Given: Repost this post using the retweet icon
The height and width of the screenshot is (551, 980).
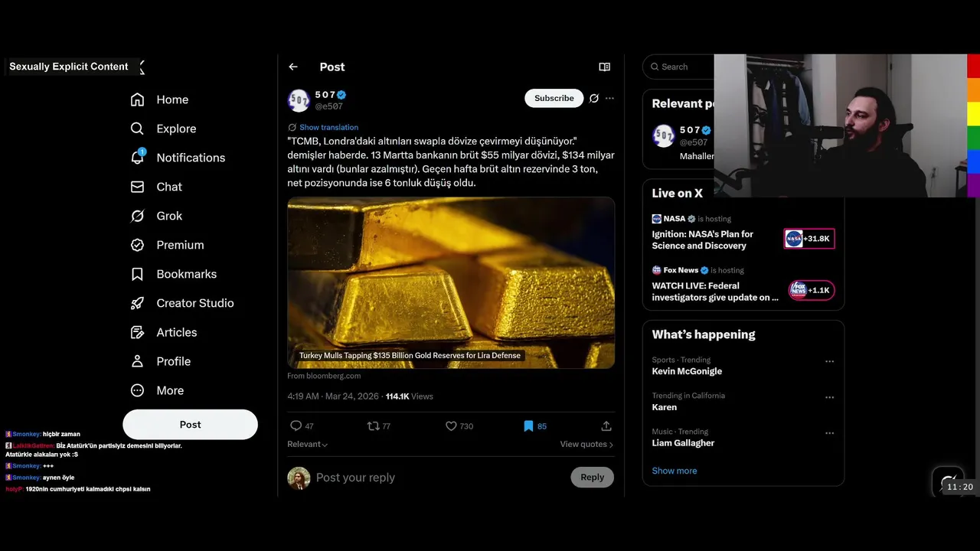Looking at the screenshot, I should 374,426.
